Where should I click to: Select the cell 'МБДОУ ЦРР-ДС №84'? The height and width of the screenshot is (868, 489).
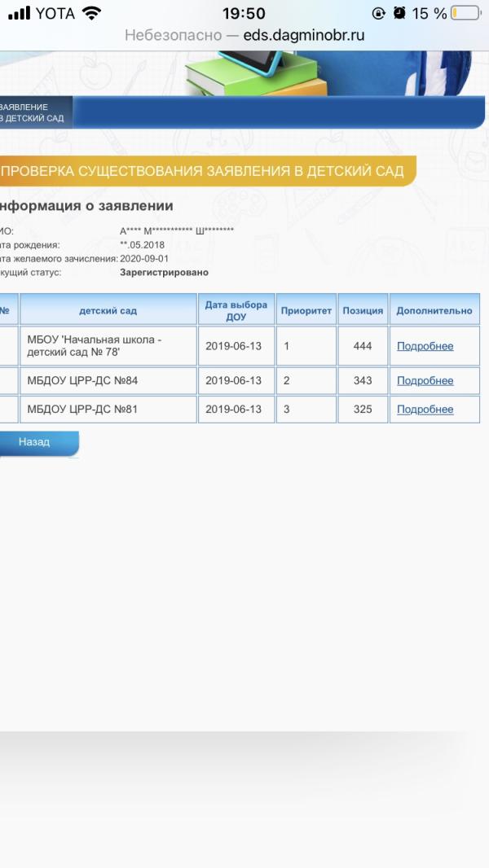coord(108,380)
